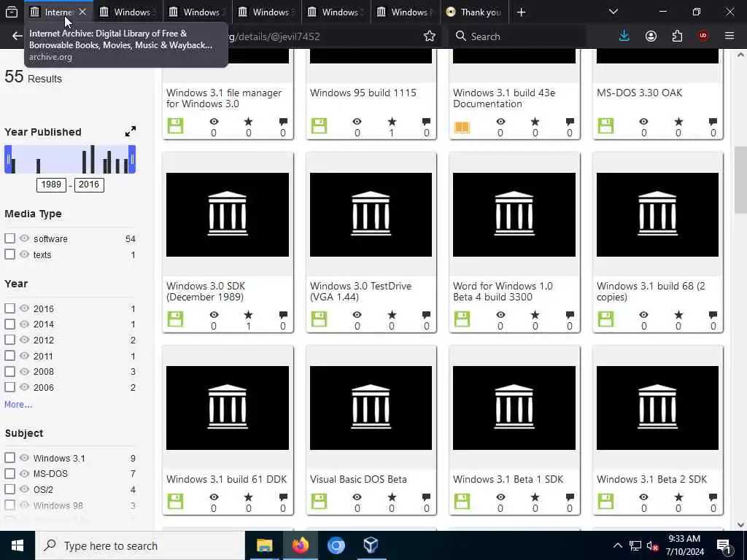Open Windows 3.1 file manager for Windows 3.0 link
The image size is (747, 560).
point(224,98)
